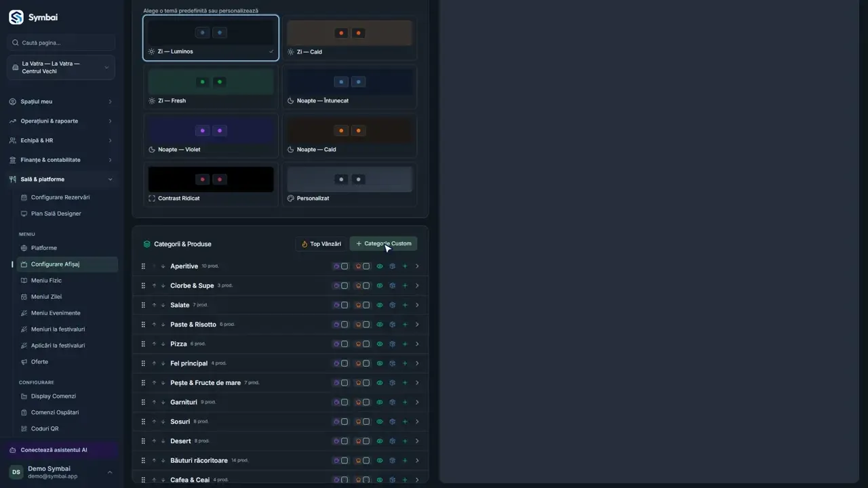868x488 pixels.
Task: Open the La Vatra location dropdown
Action: (61, 68)
